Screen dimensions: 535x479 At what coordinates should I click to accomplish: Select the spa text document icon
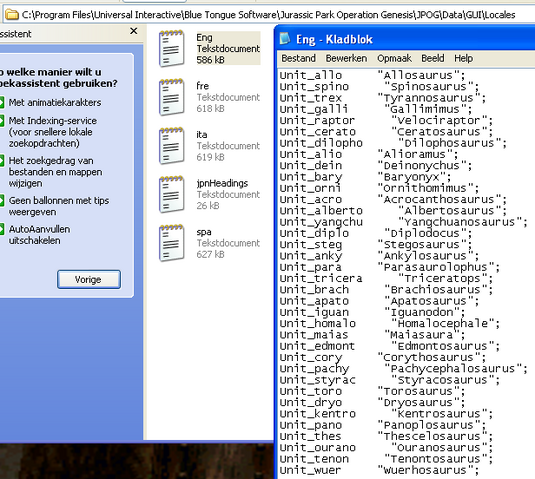click(x=172, y=243)
